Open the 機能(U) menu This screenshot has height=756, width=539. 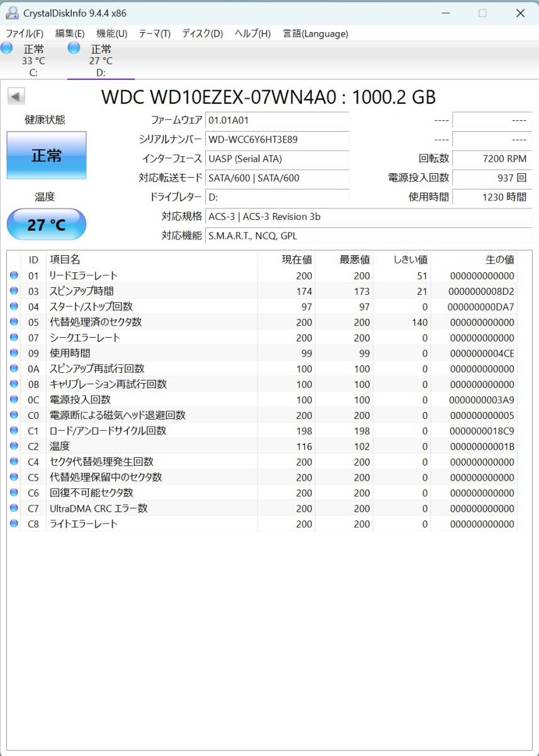point(111,33)
